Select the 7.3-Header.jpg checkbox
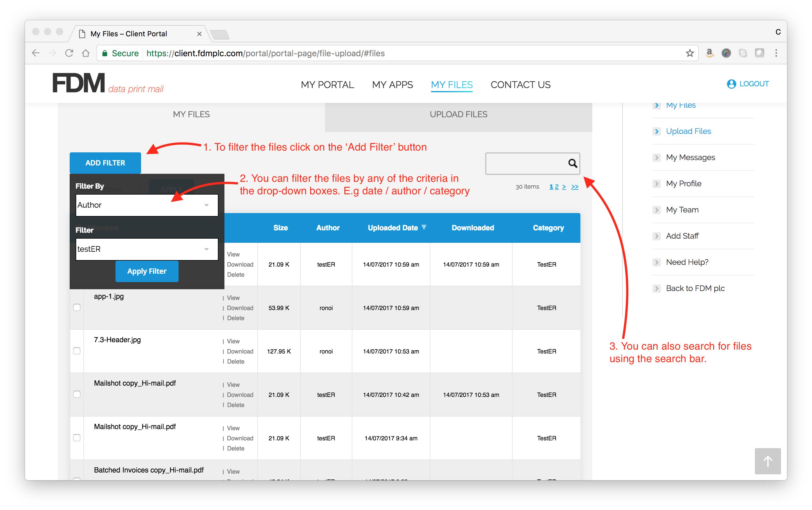 (77, 351)
